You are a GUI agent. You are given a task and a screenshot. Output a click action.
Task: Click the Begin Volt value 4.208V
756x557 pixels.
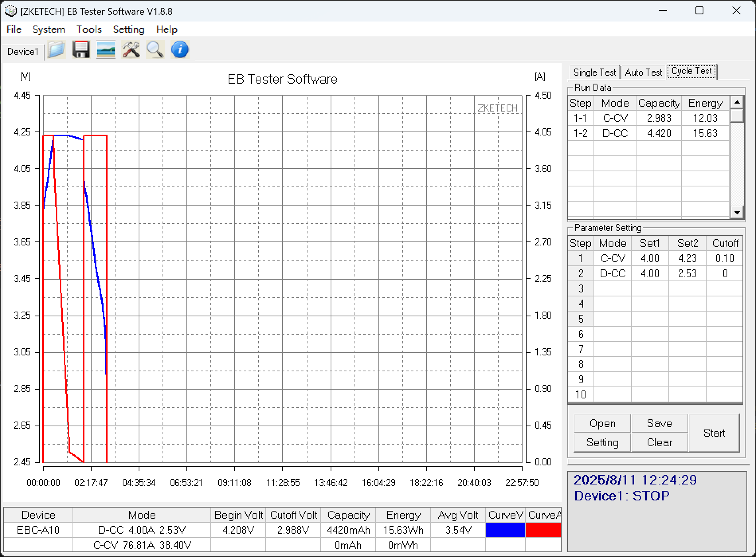(238, 530)
